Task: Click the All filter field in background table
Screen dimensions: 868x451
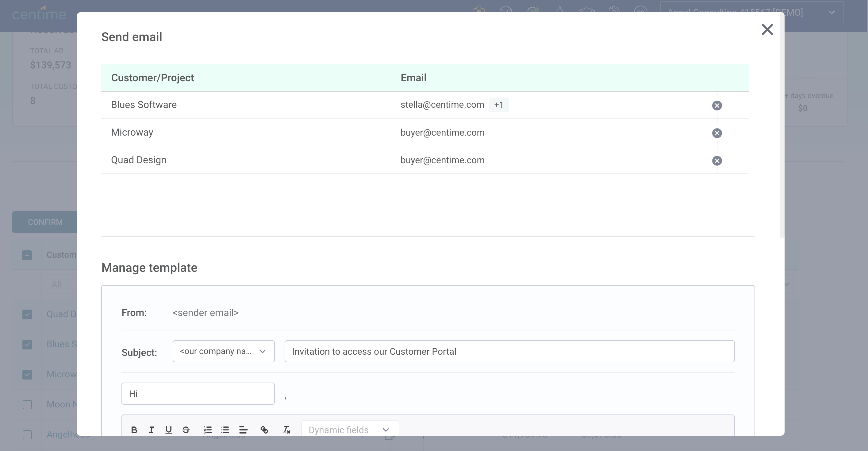Action: (x=62, y=284)
